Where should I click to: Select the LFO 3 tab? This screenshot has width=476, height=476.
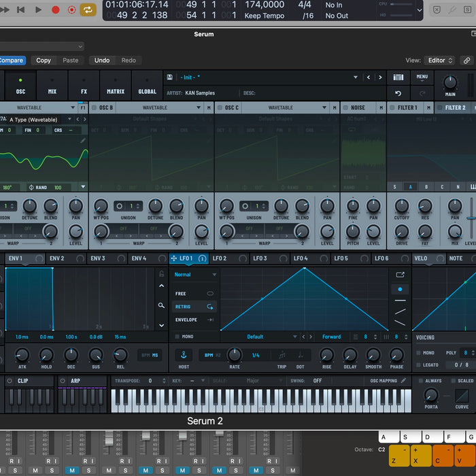(269, 258)
